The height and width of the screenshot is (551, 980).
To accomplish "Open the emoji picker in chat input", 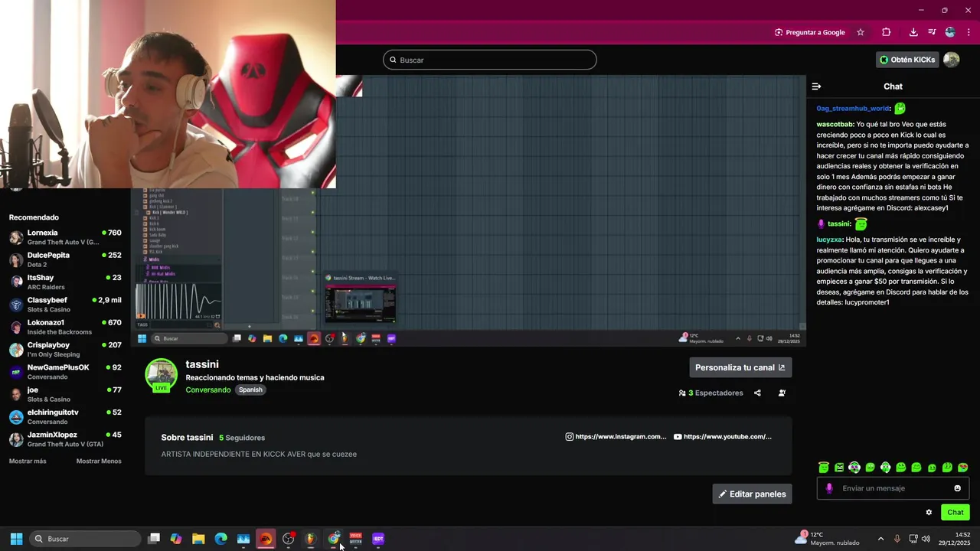I will coord(957,488).
